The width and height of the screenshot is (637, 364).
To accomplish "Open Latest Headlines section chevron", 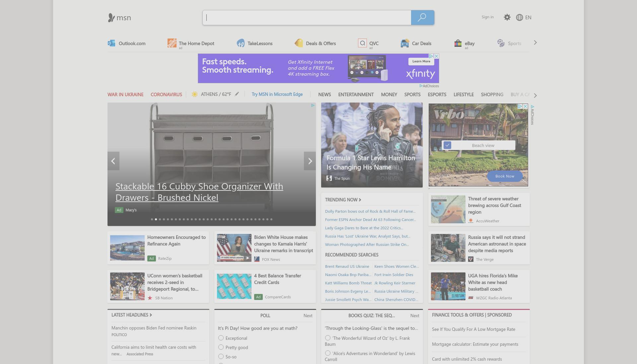I will click(x=151, y=315).
